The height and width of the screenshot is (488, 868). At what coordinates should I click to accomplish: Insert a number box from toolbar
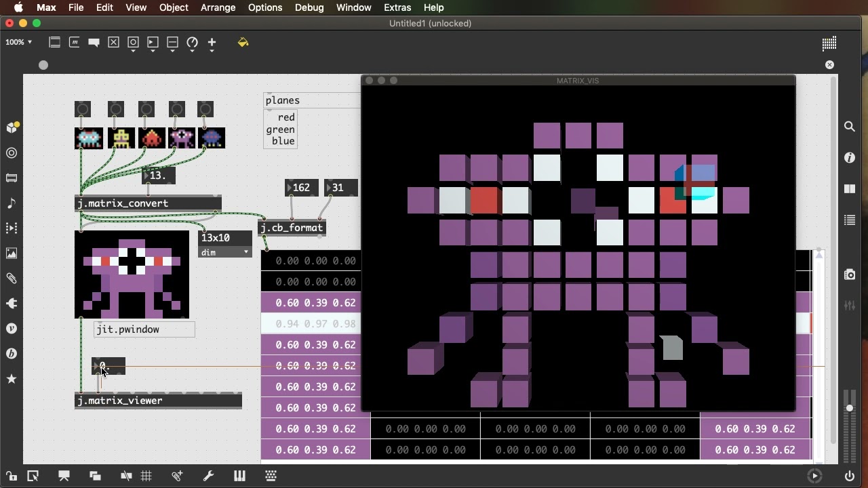[x=153, y=43]
